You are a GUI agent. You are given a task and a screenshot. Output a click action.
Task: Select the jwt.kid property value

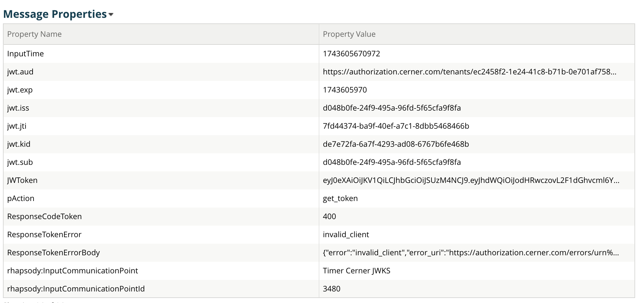click(396, 144)
